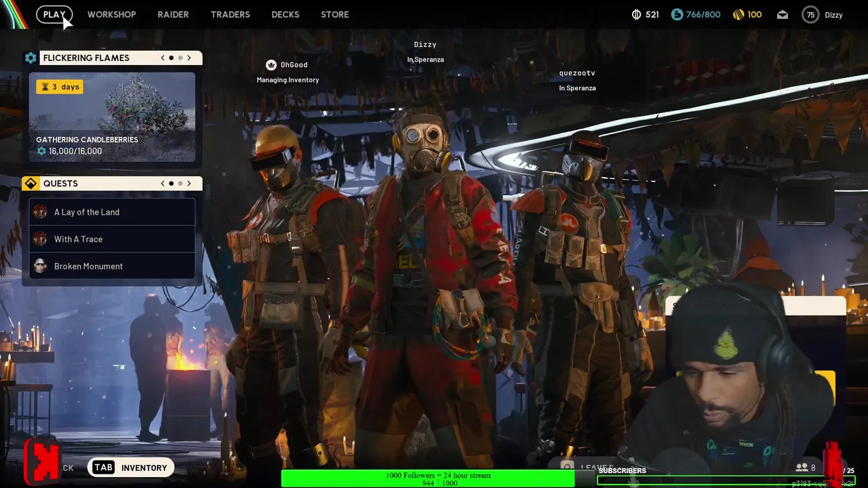This screenshot has width=868, height=488.
Task: Go to the TRADERS tab
Action: point(230,14)
